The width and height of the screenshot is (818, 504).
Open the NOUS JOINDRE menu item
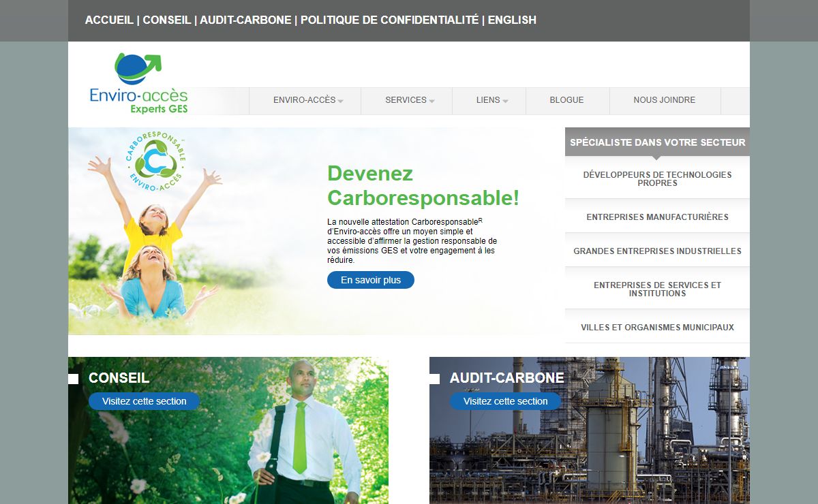[x=665, y=101]
